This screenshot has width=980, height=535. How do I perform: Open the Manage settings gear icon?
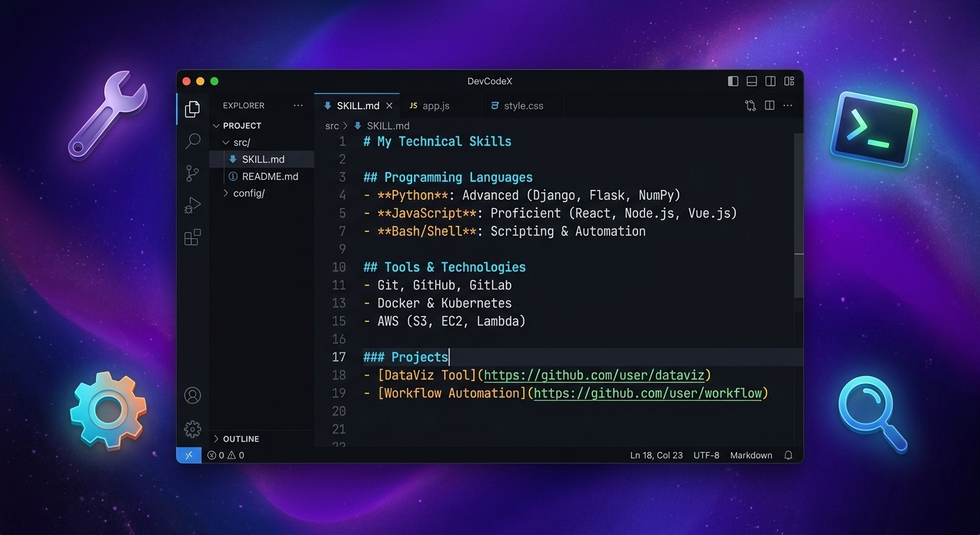coord(193,428)
